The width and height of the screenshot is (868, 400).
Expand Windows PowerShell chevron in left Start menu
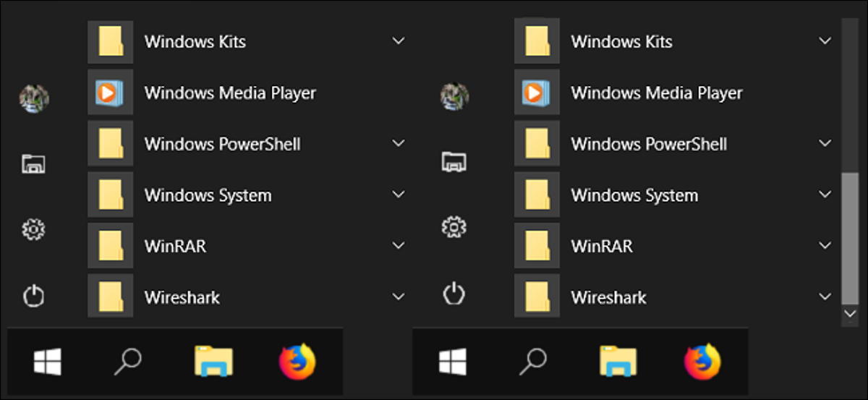click(398, 143)
